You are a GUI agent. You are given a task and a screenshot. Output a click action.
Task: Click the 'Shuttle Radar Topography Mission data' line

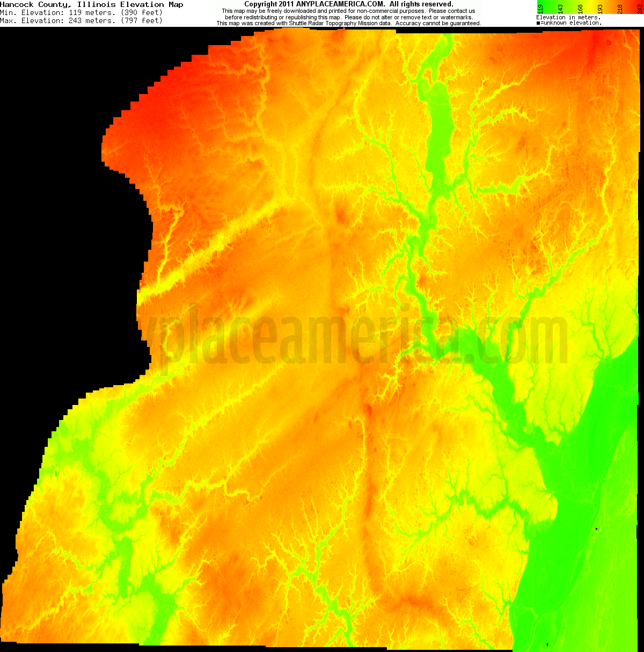pyautogui.click(x=349, y=24)
